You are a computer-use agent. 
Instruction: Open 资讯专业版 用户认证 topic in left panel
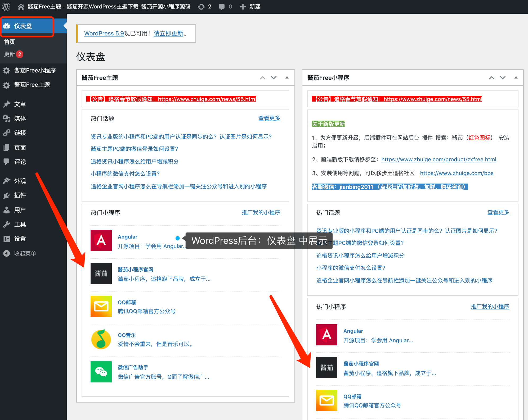181,137
